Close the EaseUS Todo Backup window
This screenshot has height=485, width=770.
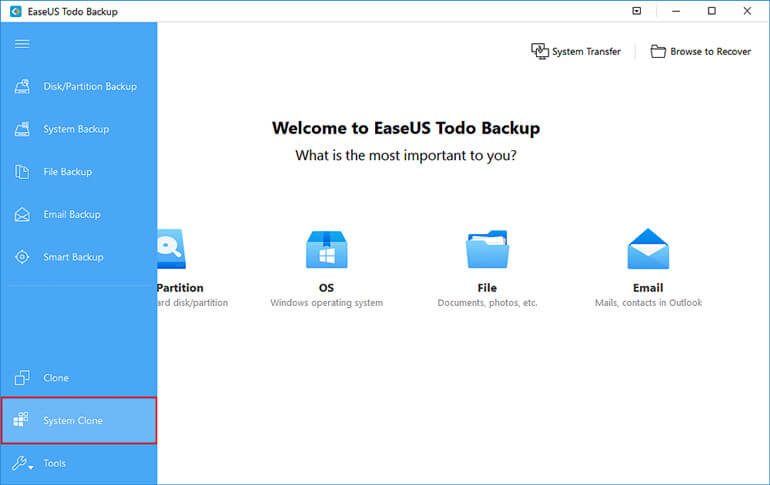click(x=747, y=11)
